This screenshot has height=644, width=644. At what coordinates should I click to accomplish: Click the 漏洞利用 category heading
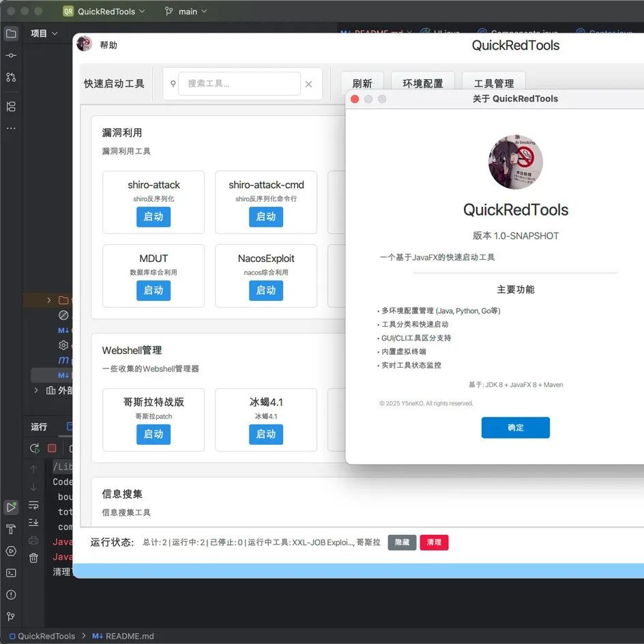(122, 132)
